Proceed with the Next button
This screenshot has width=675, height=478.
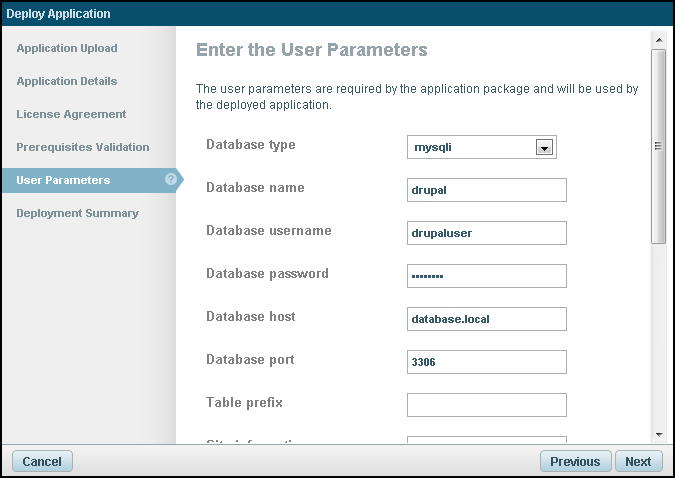(638, 461)
